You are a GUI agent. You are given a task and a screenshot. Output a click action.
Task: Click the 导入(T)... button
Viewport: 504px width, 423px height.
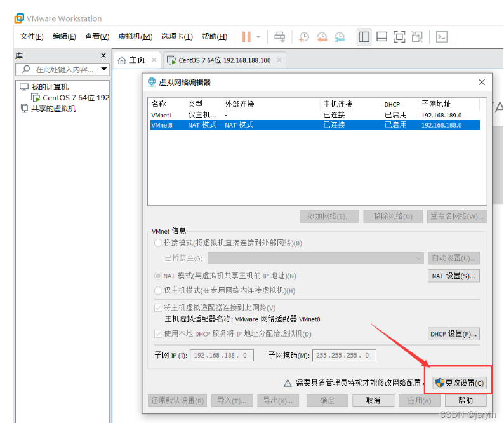coord(232,401)
